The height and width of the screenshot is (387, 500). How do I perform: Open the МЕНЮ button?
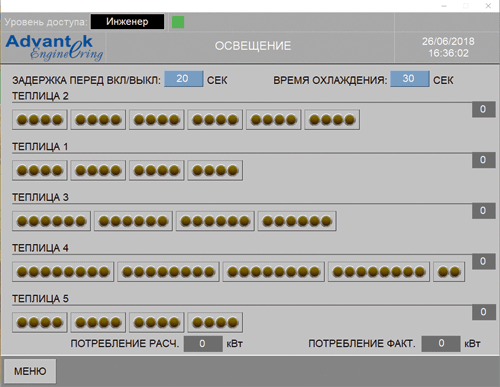tap(30, 371)
